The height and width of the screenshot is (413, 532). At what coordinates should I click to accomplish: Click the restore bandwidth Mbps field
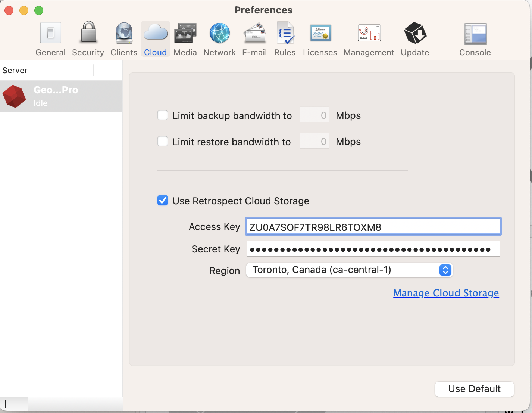pos(314,141)
